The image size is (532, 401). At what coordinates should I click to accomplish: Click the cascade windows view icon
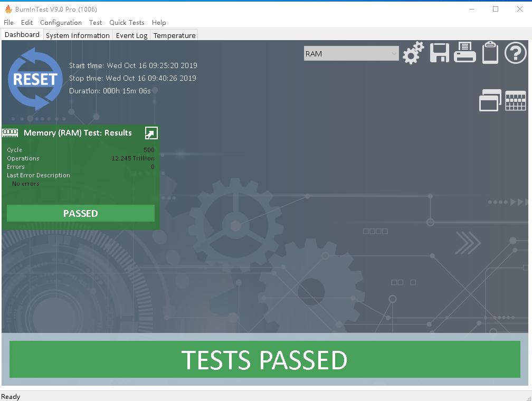(x=490, y=100)
